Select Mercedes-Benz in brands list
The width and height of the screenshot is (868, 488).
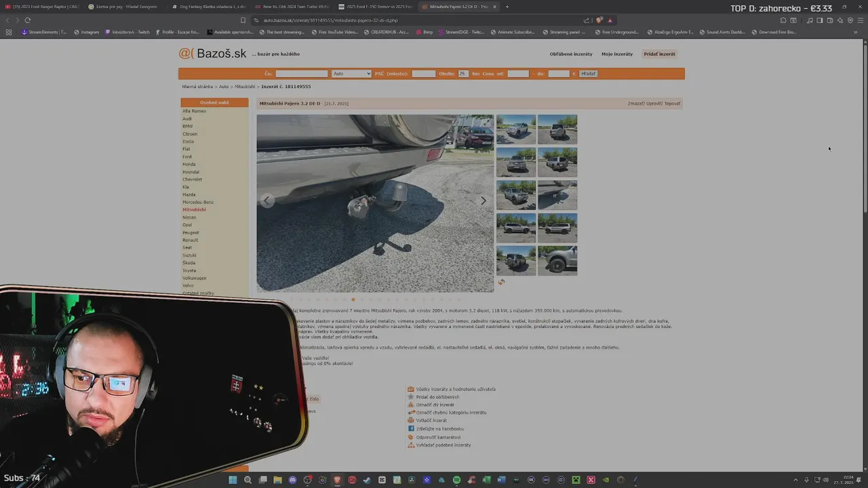pyautogui.click(x=198, y=202)
